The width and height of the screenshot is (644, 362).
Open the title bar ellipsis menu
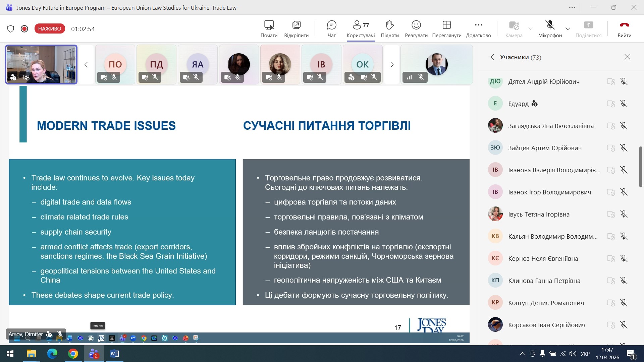[572, 7]
